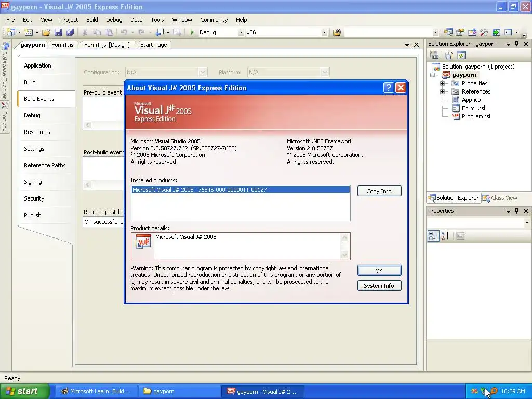Screen dimensions: 532x399
Task: Click the taskbar clock showing 10:39 AM
Action: click(x=513, y=391)
